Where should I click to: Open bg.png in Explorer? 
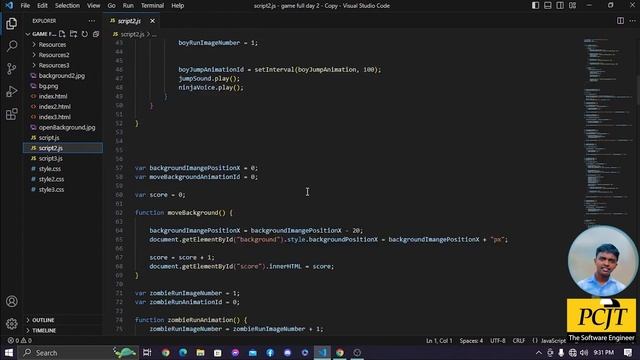point(48,86)
